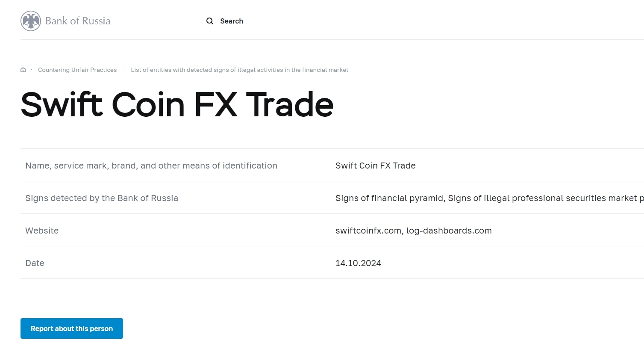Open List of entities with illegal activities breadcrumb
Viewport: 644px width, 358px height.
coord(239,70)
